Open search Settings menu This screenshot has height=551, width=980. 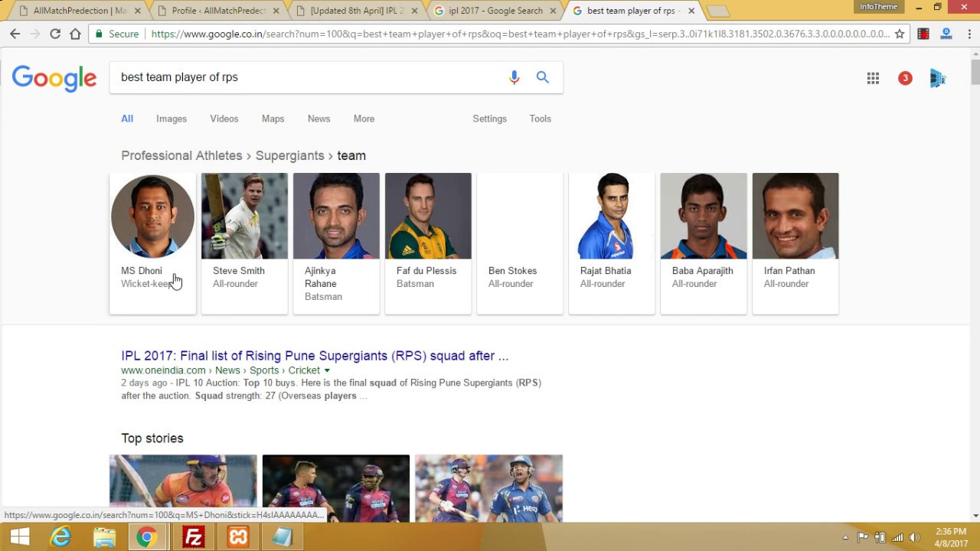489,119
